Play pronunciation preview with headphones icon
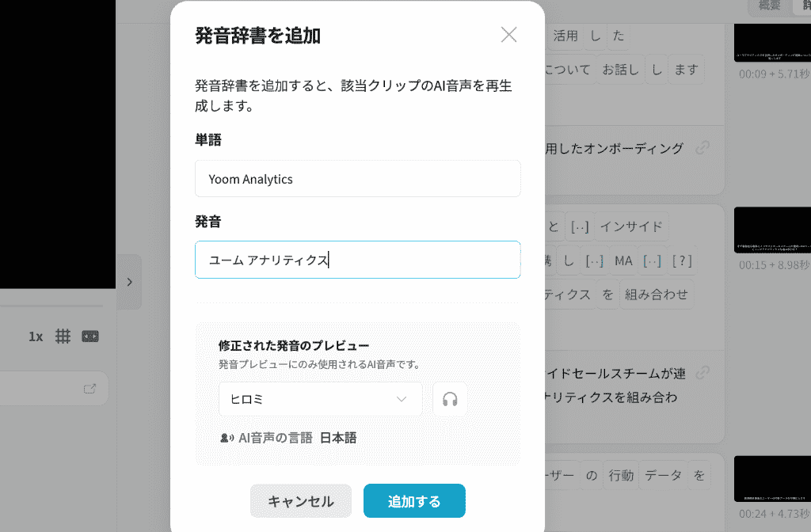This screenshot has height=532, width=811. [x=450, y=399]
